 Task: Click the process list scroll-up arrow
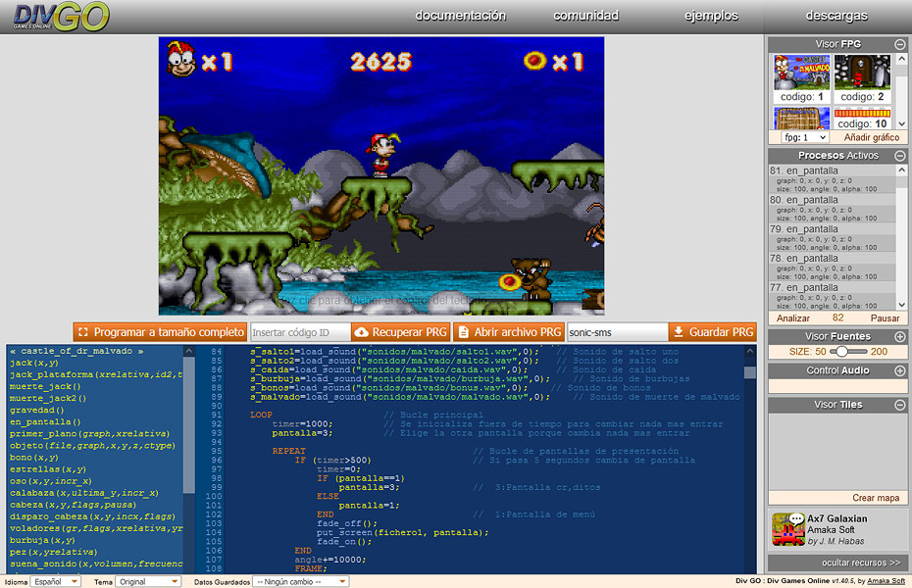click(189, 352)
